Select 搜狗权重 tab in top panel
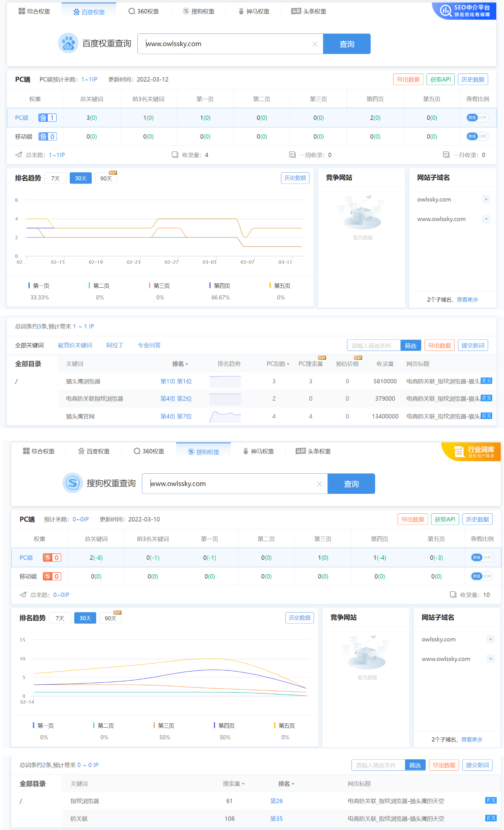 [x=199, y=11]
